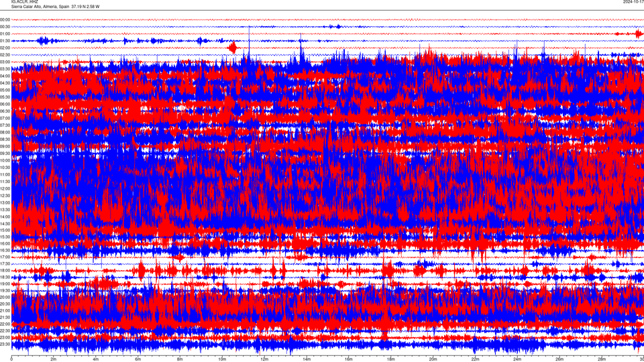This screenshot has height=362, width=644.
Task: Click the '19:00' time label
Action: [x=5, y=284]
